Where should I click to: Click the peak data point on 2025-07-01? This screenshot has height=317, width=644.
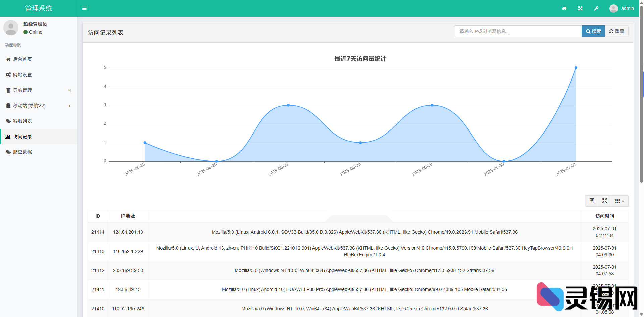pyautogui.click(x=576, y=67)
